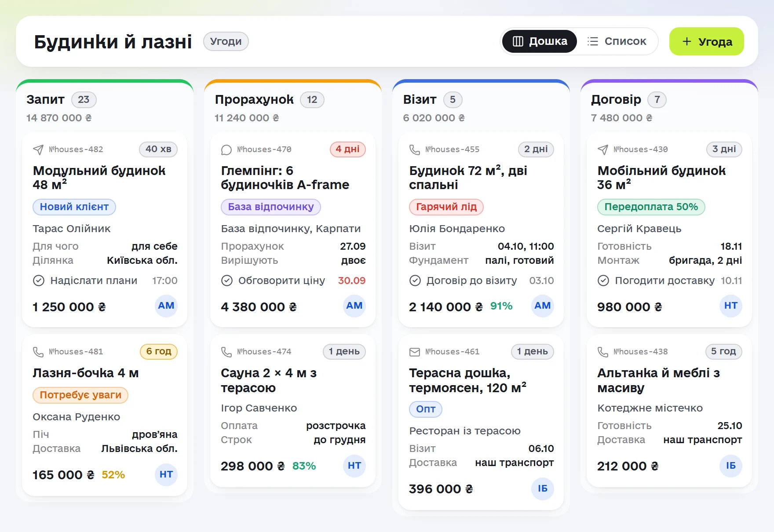Image resolution: width=774 pixels, height=532 pixels.
Task: Click the База відпочинку tag
Action: point(271,207)
